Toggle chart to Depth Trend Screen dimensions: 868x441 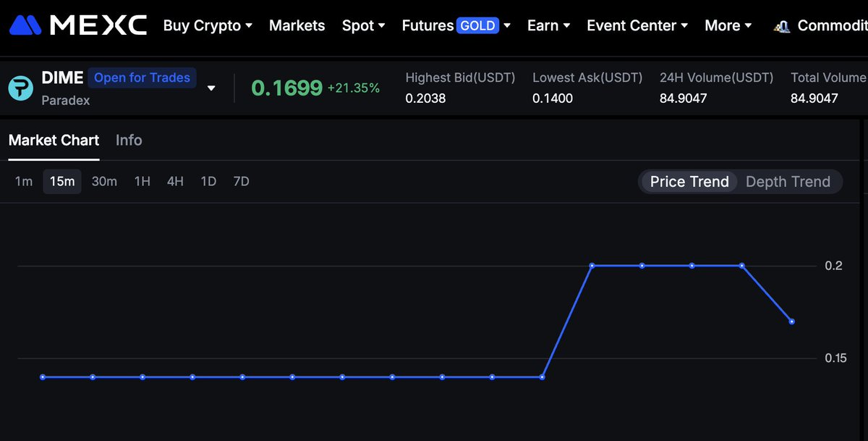pos(788,182)
